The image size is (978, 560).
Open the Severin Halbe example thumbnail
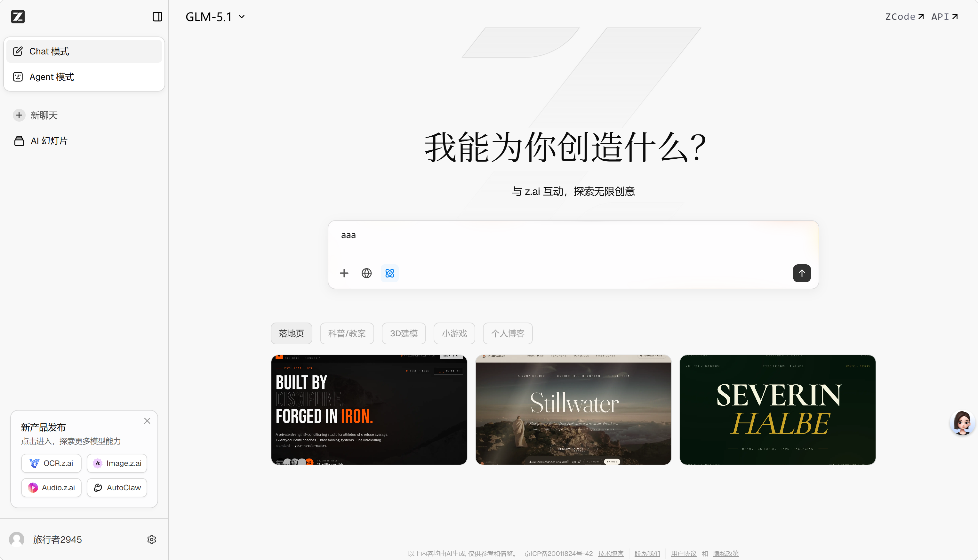778,410
